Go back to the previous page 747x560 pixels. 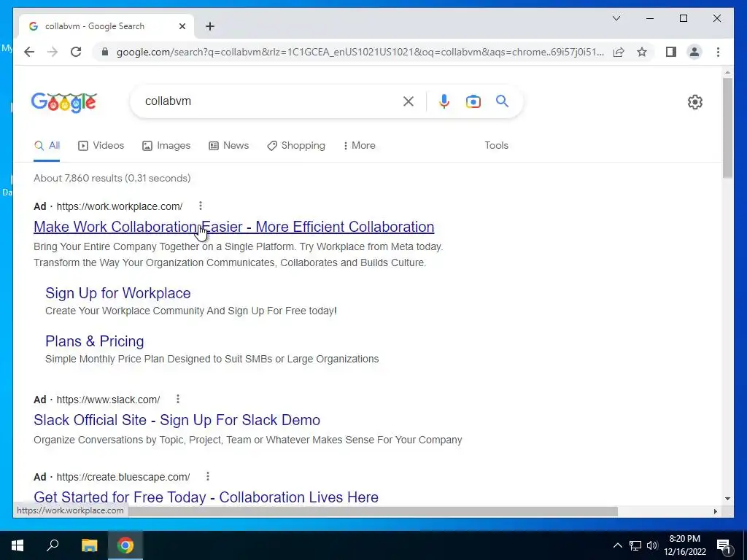29,52
